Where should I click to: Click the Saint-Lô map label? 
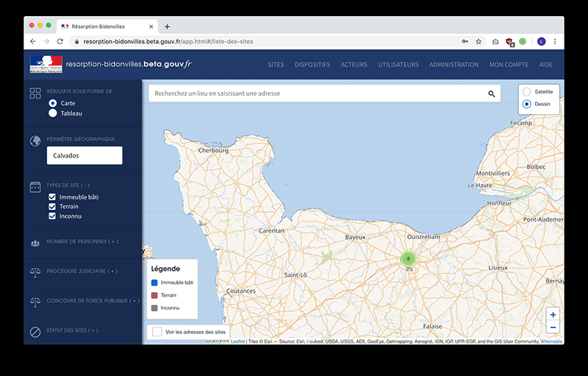[x=295, y=275]
